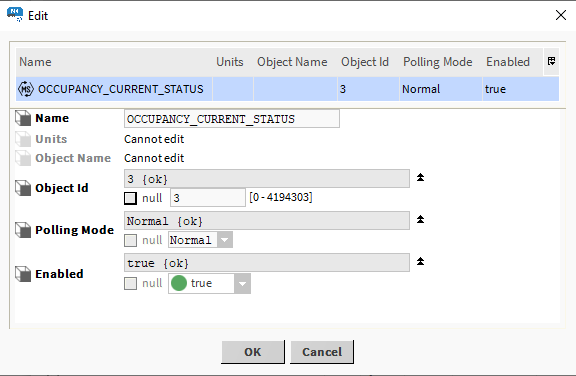Open the table options menu icon
The image size is (576, 376).
(x=551, y=61)
